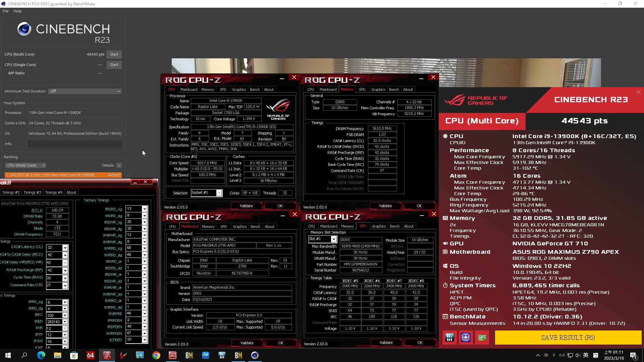Open CPU-Z chip icon in BenchMate panel
Image resolution: width=644 pixels, height=362 pixels.
click(466, 338)
